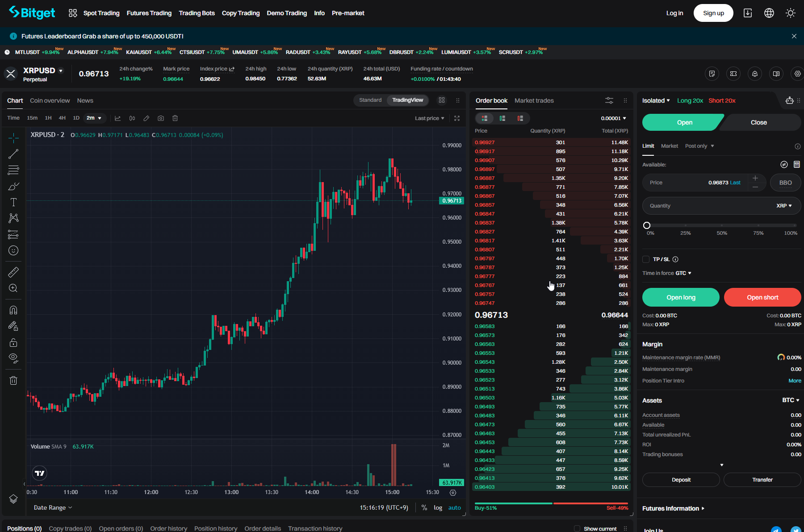Open the XRP quantity unit dropdown
Viewport: 804px width, 532px height.
point(784,206)
